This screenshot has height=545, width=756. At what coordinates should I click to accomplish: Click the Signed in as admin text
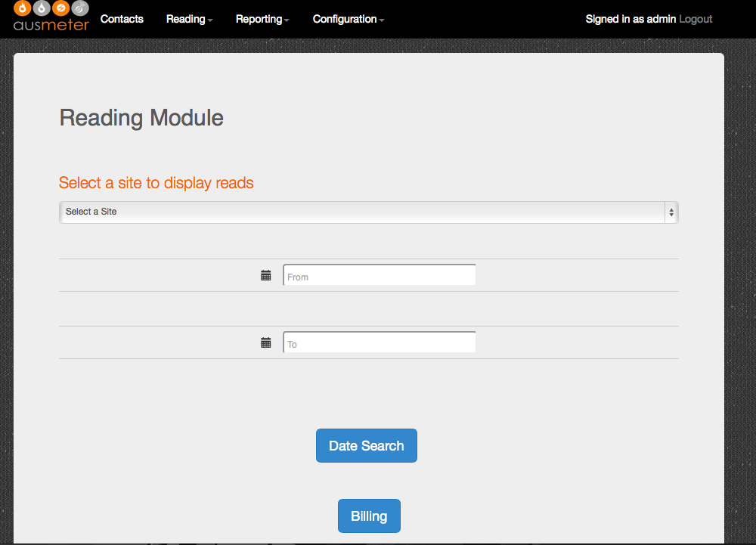[x=631, y=19]
